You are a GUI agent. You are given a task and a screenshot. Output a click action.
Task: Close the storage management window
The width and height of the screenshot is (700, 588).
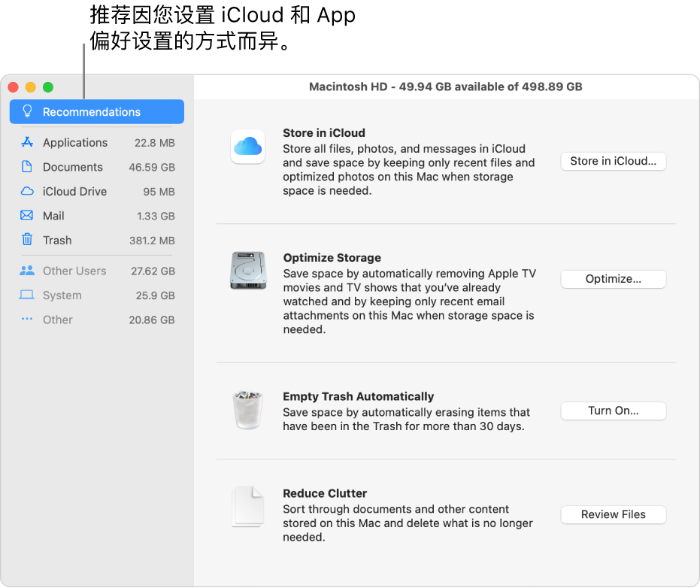(x=13, y=87)
